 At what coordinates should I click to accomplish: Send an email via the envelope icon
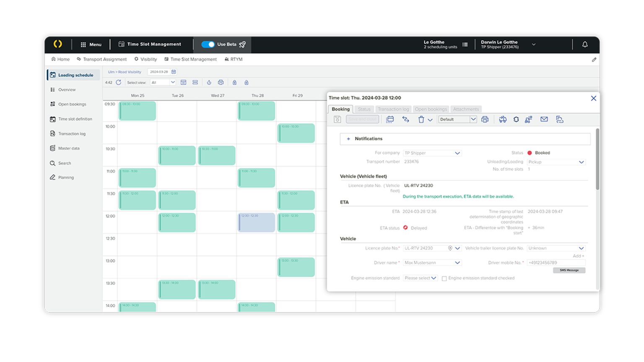(544, 119)
